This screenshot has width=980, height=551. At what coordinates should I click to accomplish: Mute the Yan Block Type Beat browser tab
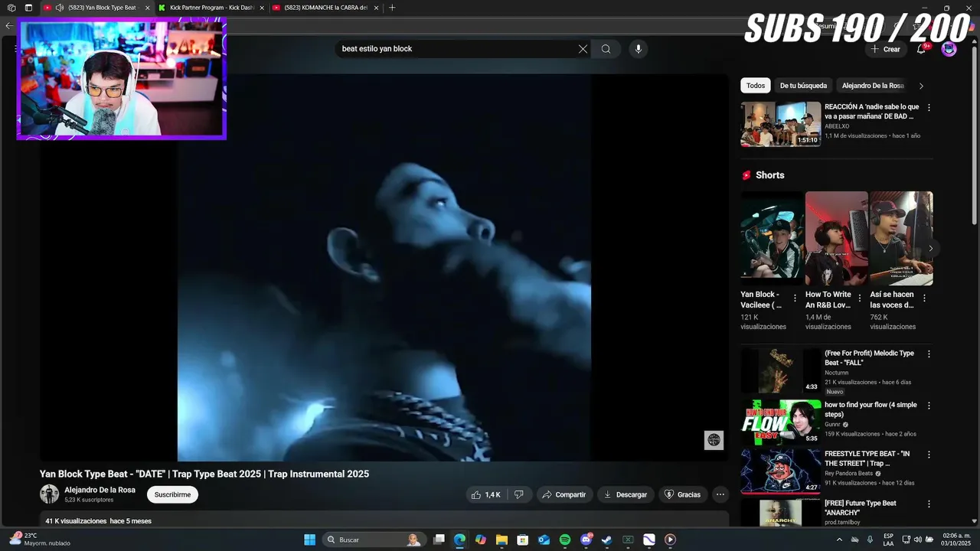pos(60,8)
